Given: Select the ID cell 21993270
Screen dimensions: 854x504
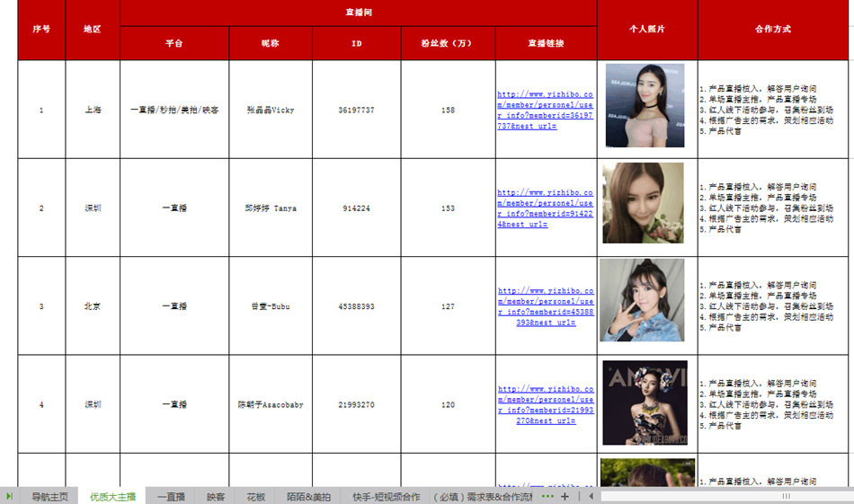Looking at the screenshot, I should (356, 404).
